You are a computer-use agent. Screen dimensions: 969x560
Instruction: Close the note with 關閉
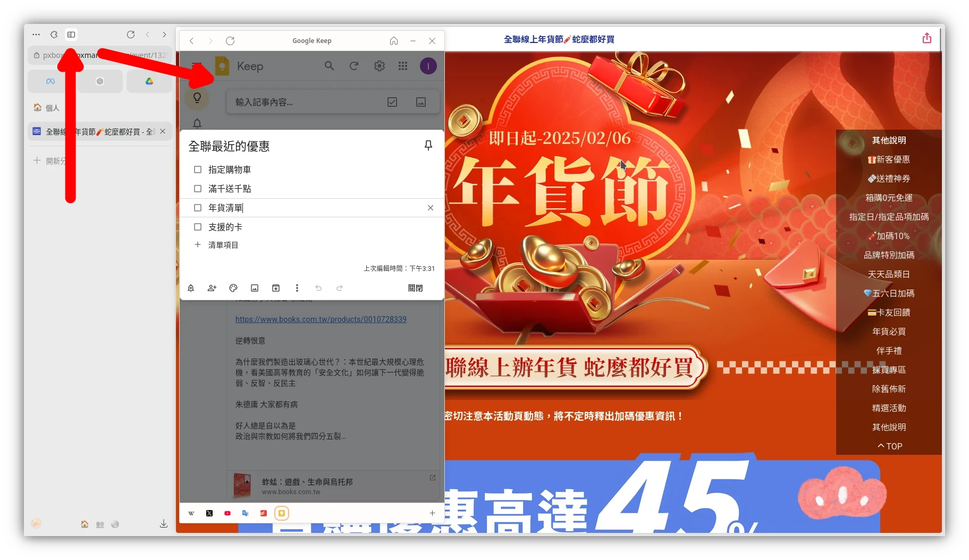point(416,288)
